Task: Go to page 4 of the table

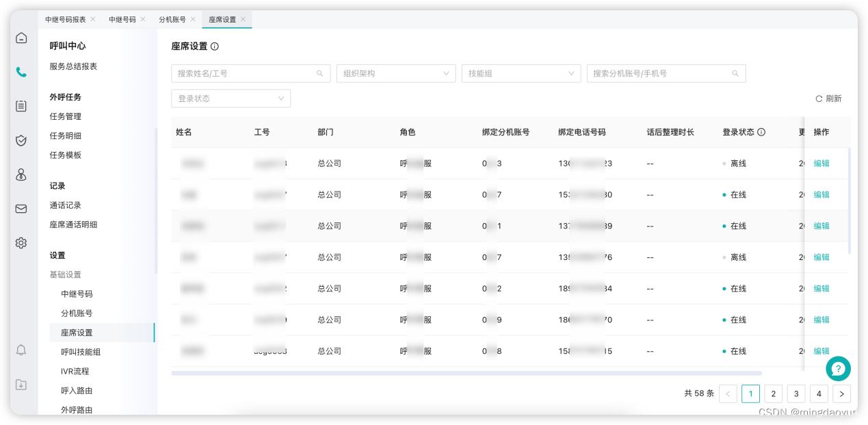Action: click(819, 394)
